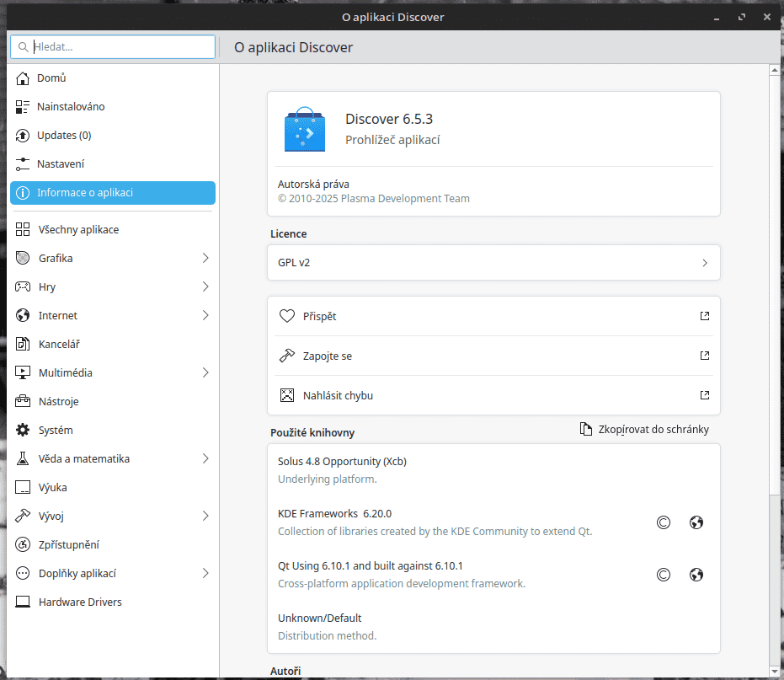This screenshot has width=784, height=680.
Task: Click the Internet globe icon in sidebar
Action: pyautogui.click(x=23, y=315)
